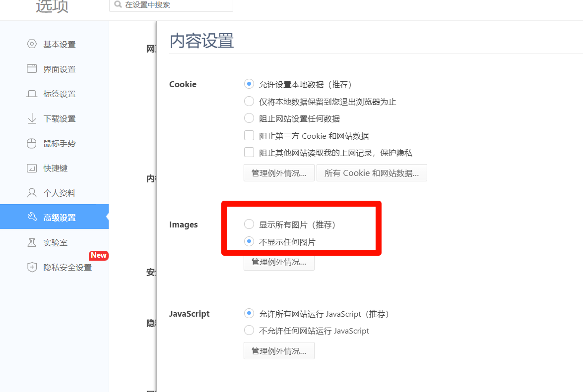Screen dimensions: 583x392
Task: Enable 阻止第三方 Cookie 和网站数据
Action: [249, 135]
